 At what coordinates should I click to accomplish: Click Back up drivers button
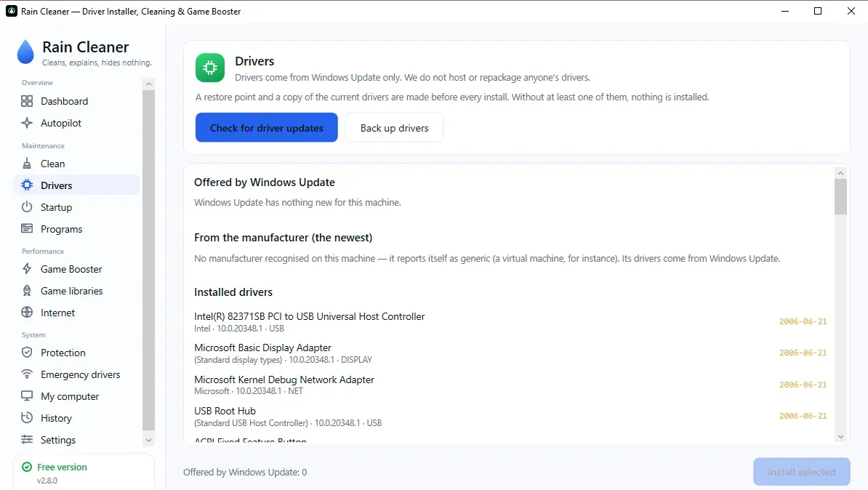point(394,127)
